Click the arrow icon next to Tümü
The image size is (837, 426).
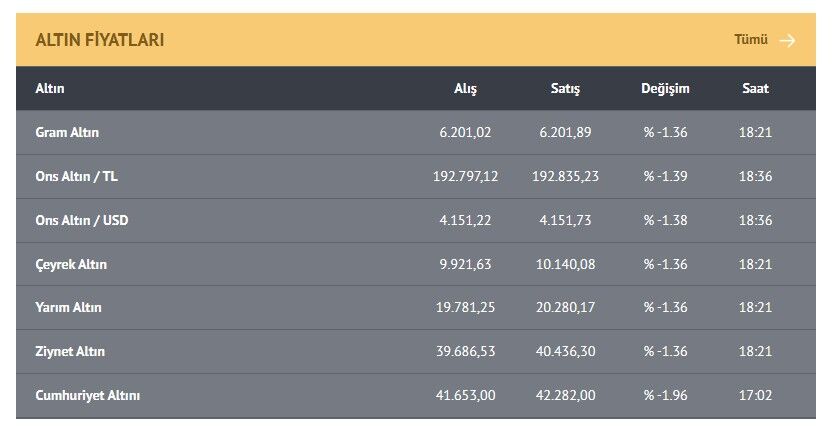point(787,41)
